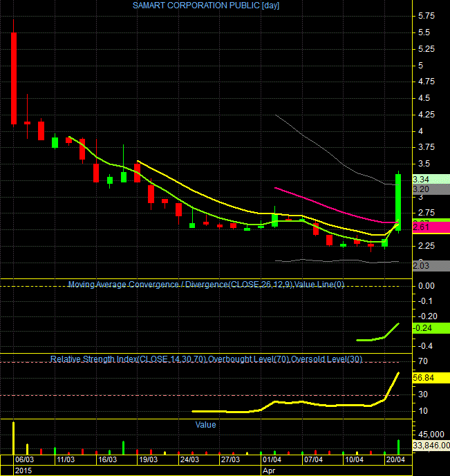Select the 3.20 gray price tag
Image resolution: width=450 pixels, height=476 pixels.
(431, 189)
